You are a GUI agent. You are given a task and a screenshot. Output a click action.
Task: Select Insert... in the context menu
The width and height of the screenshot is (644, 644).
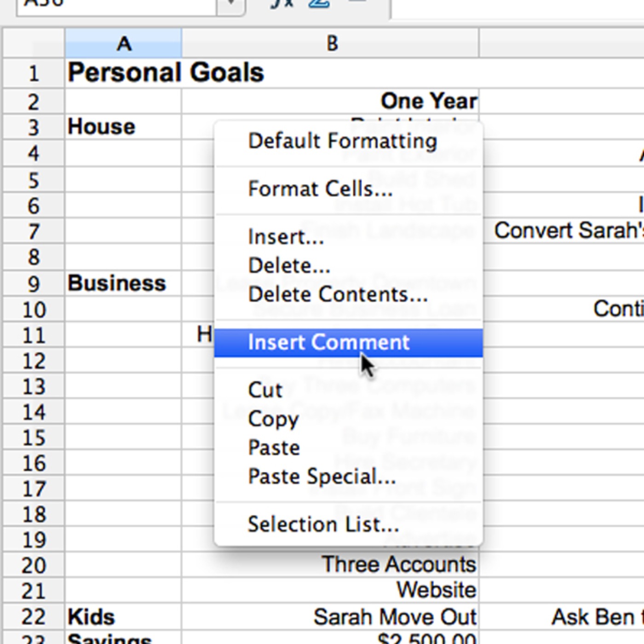click(x=286, y=237)
